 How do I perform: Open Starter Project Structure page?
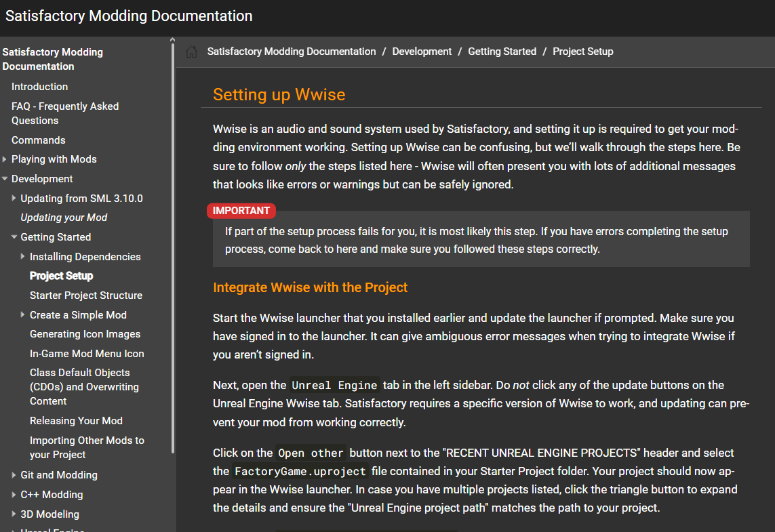[86, 295]
